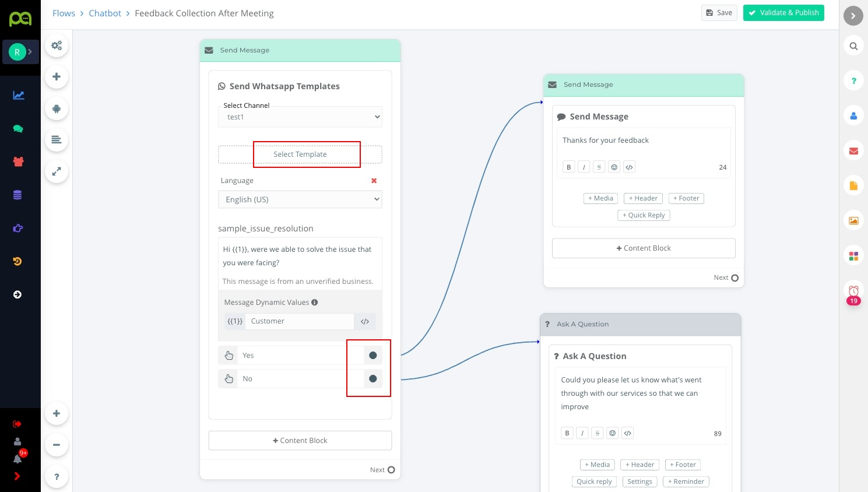The width and height of the screenshot is (868, 492).
Task: Remove language using the red X
Action: pyautogui.click(x=374, y=181)
